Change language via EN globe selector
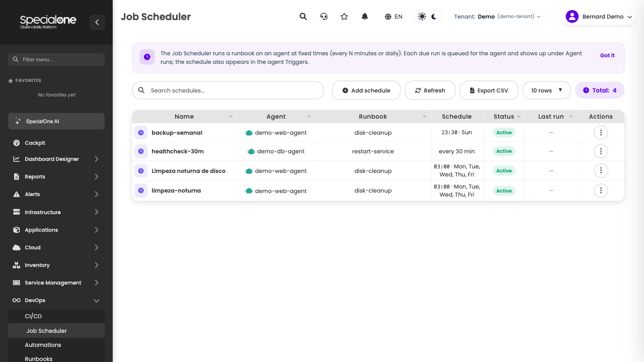 pyautogui.click(x=393, y=17)
